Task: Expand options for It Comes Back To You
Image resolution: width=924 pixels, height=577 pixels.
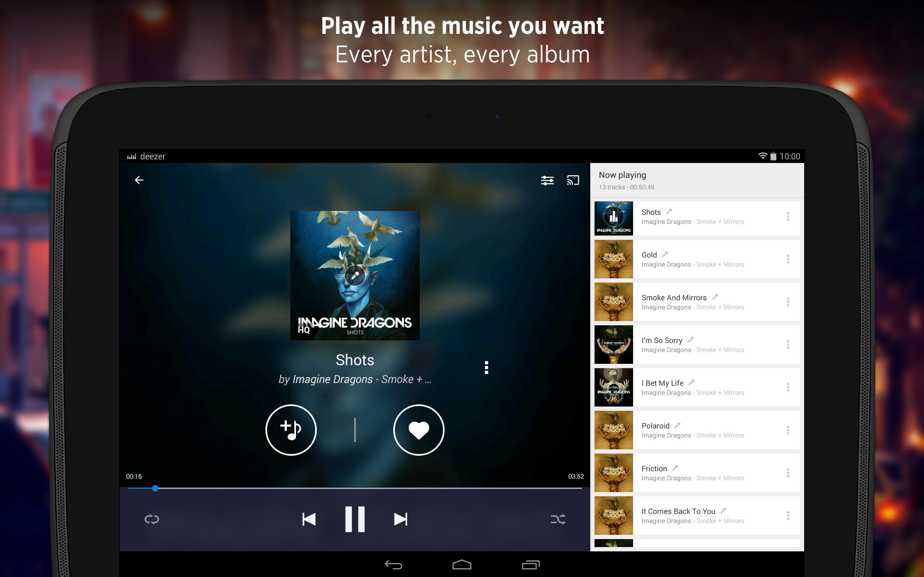Action: click(x=788, y=516)
